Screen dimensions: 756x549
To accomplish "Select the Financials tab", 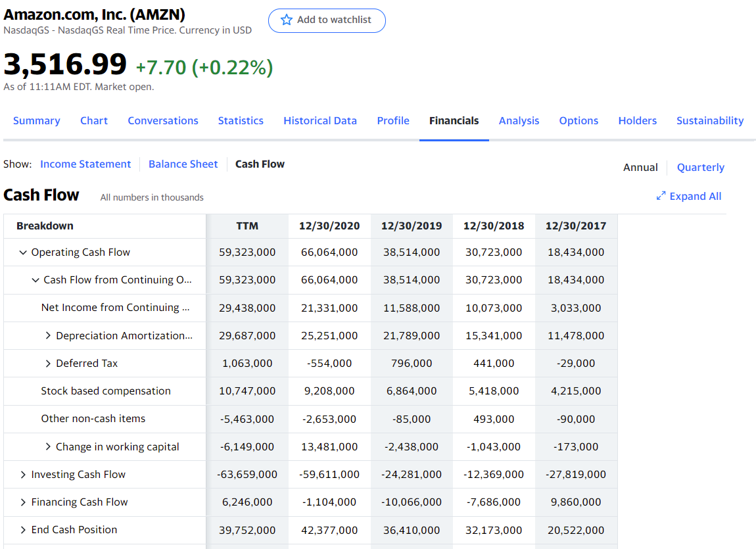I will coord(454,120).
